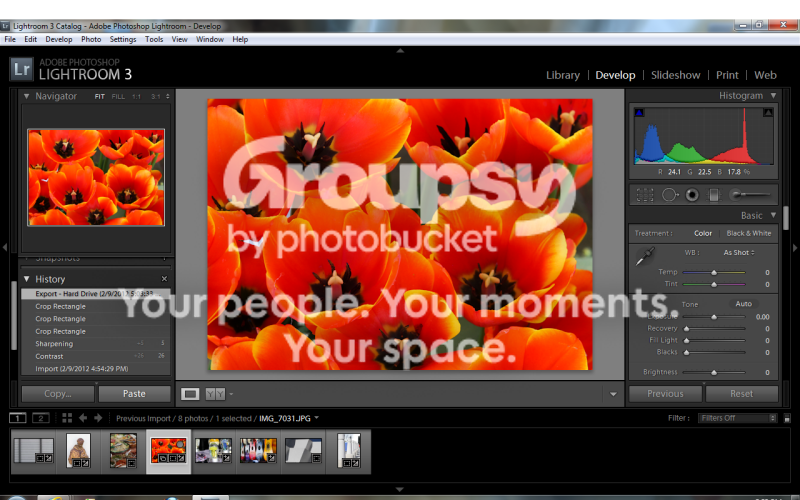Open toolbar content menu arrow at right
The width and height of the screenshot is (800, 500).
[x=613, y=394]
